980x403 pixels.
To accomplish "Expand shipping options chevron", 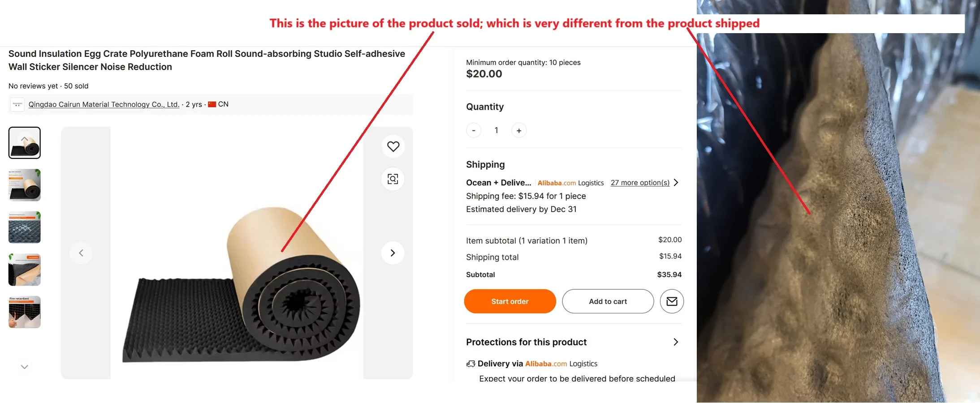I will coord(676,183).
